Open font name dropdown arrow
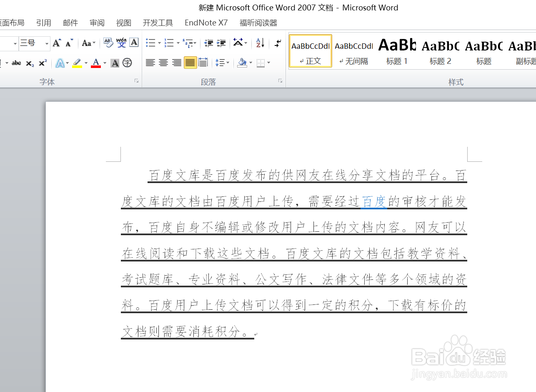 (15, 43)
